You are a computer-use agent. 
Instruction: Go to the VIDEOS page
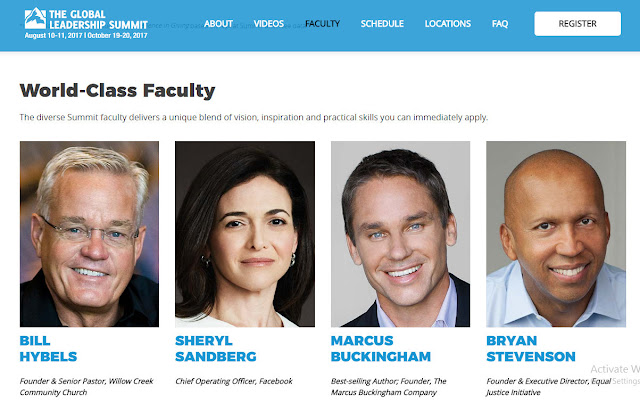(x=269, y=23)
